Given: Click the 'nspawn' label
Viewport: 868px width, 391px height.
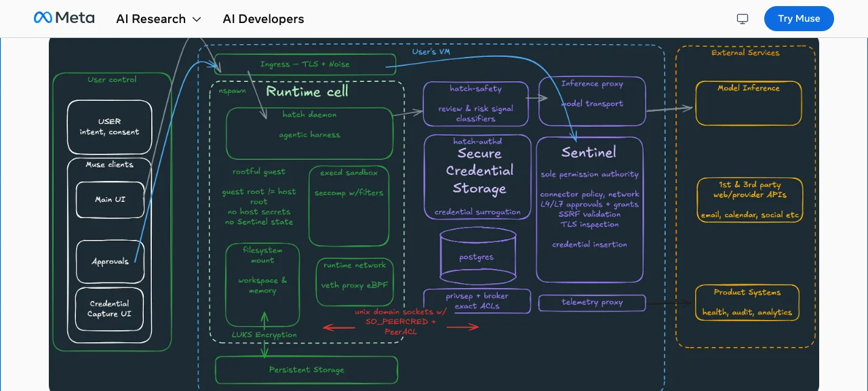Looking at the screenshot, I should tap(233, 90).
